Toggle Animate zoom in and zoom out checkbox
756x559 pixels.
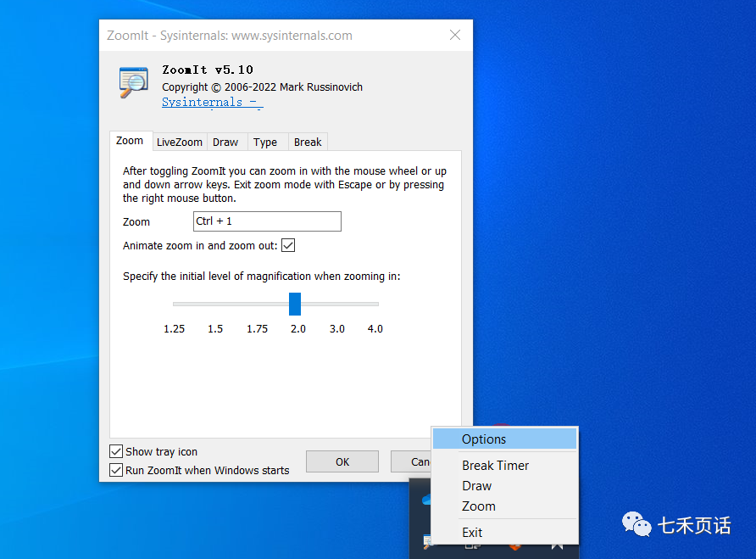[x=288, y=245]
